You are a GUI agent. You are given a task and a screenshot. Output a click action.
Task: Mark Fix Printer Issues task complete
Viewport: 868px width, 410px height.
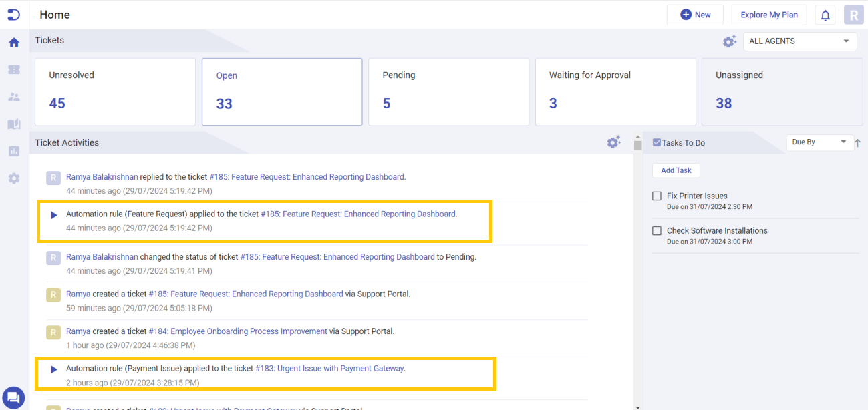click(x=656, y=196)
